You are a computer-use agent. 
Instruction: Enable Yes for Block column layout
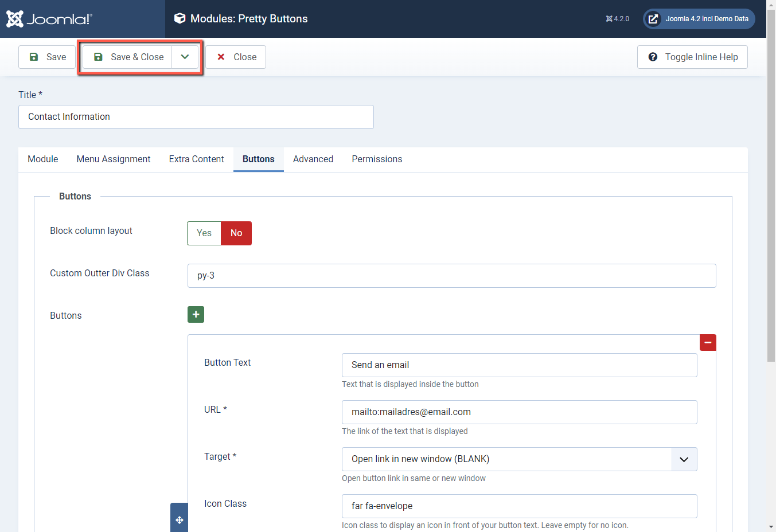204,233
